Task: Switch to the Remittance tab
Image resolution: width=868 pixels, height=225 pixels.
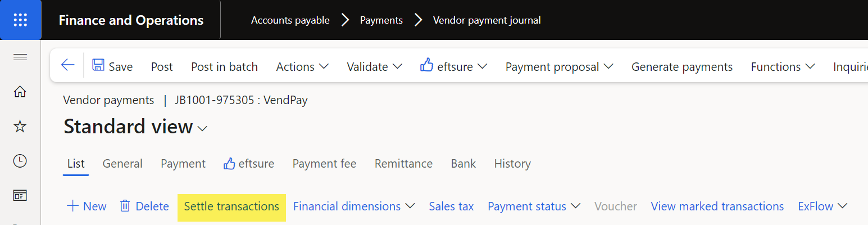Action: pyautogui.click(x=403, y=164)
